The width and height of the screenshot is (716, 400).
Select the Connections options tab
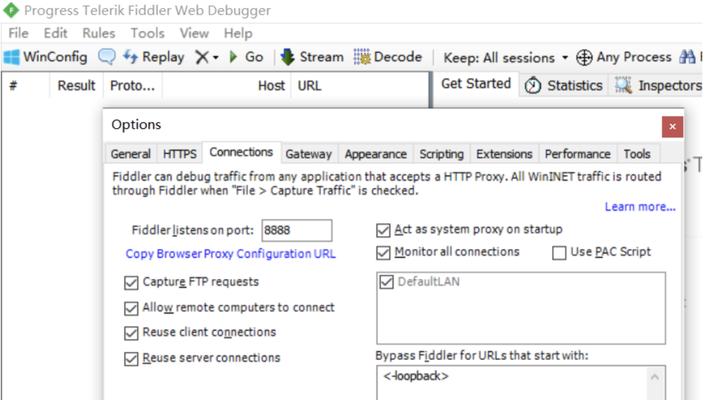(x=241, y=153)
